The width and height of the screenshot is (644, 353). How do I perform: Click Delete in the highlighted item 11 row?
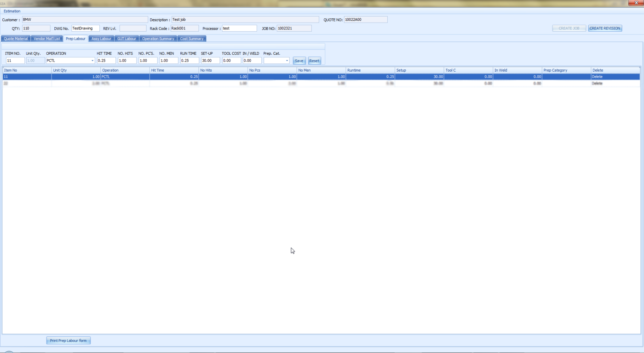pyautogui.click(x=597, y=77)
